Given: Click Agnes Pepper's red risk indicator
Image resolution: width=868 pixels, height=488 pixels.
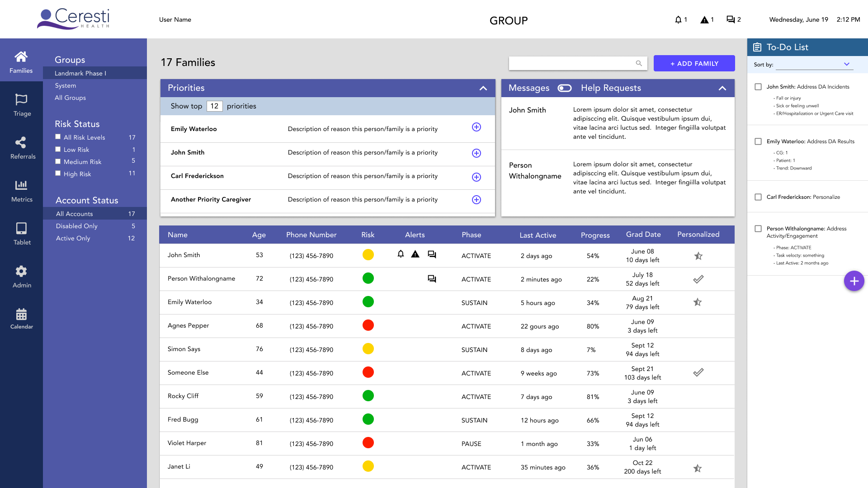Looking at the screenshot, I should pyautogui.click(x=368, y=325).
